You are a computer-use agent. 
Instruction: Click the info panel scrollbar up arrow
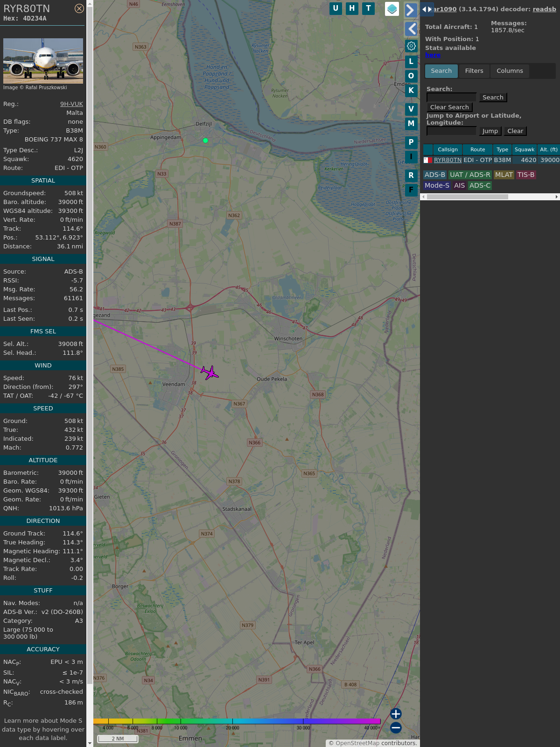(x=90, y=3)
